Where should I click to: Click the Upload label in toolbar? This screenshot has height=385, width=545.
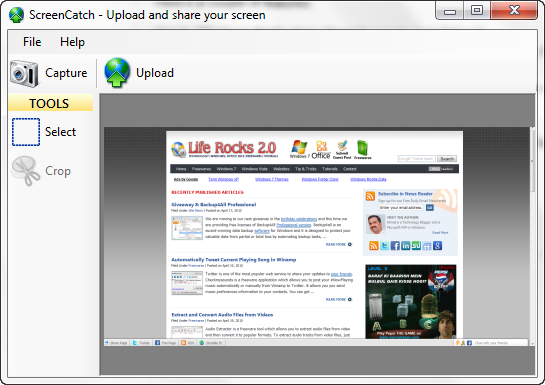pos(155,73)
